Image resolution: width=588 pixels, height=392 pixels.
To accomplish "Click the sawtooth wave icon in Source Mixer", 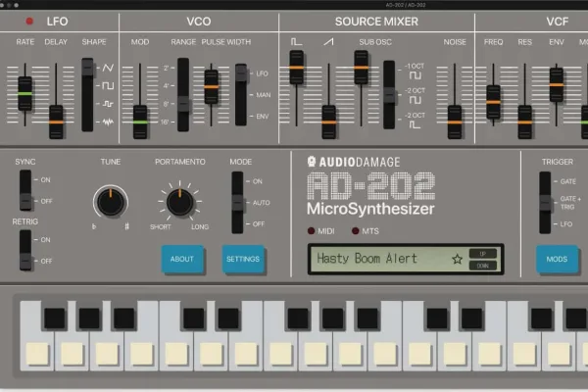I will [328, 41].
